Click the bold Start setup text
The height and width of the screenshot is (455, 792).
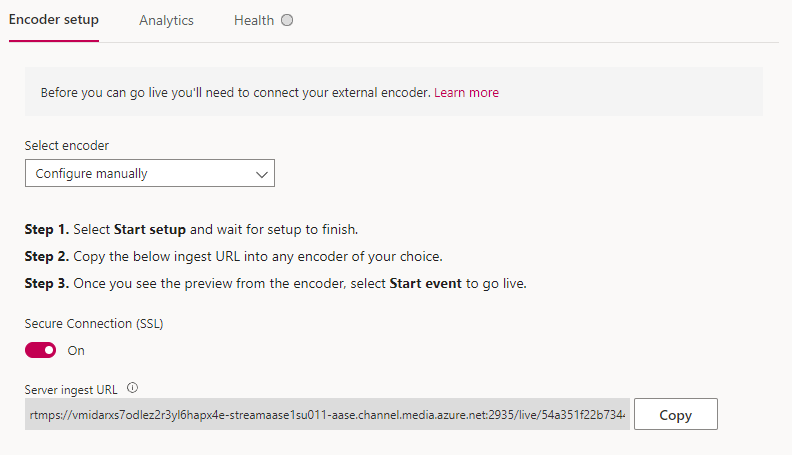tap(150, 229)
